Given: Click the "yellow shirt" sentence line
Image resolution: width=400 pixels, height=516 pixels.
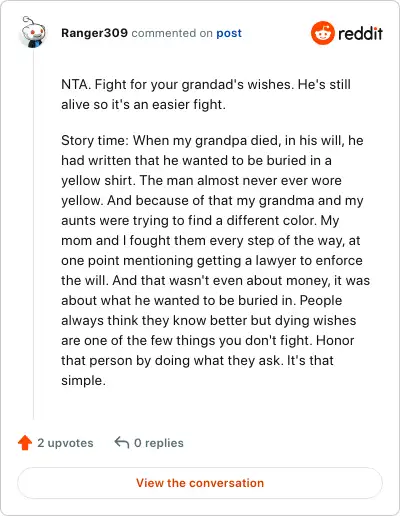Looking at the screenshot, I should [x=201, y=181].
